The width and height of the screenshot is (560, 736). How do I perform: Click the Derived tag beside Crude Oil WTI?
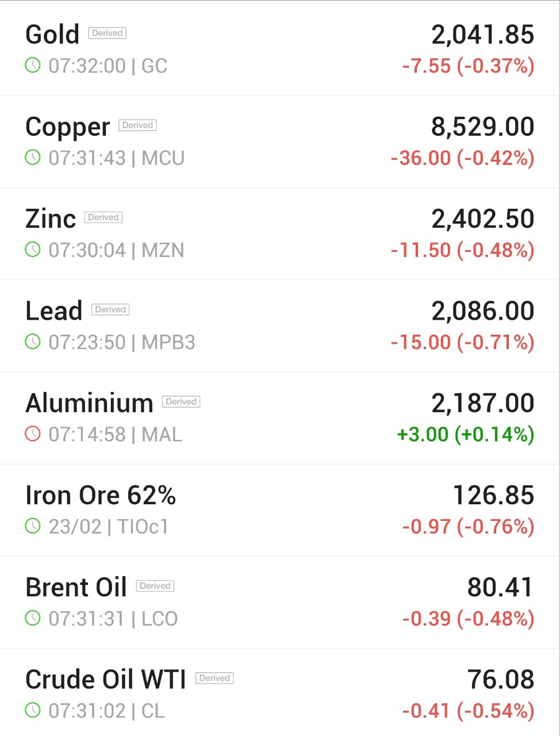214,678
